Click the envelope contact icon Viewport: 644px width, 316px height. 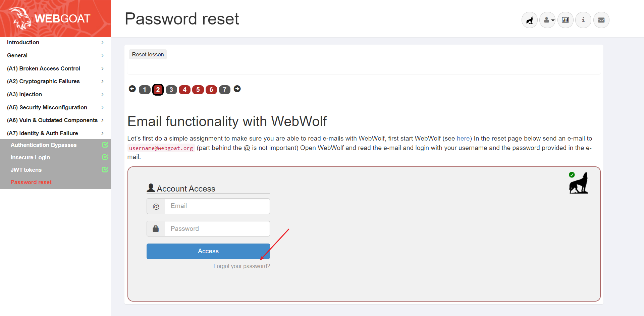click(601, 20)
